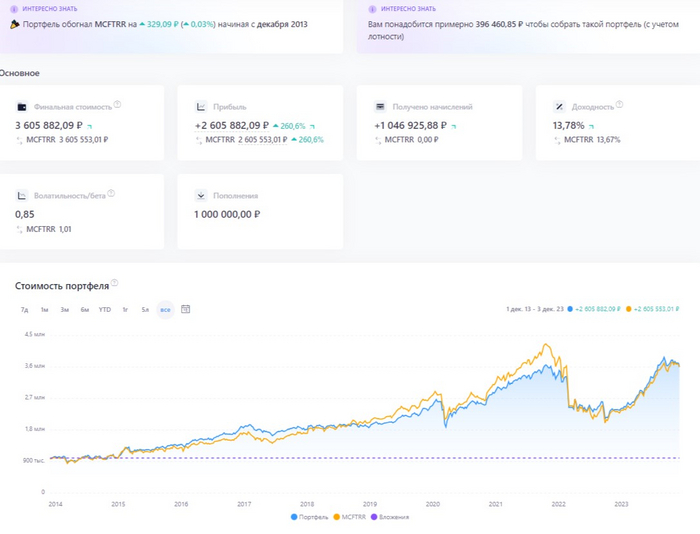Click the 3м period button
Viewport: 700px width, 534px height.
[64, 309]
